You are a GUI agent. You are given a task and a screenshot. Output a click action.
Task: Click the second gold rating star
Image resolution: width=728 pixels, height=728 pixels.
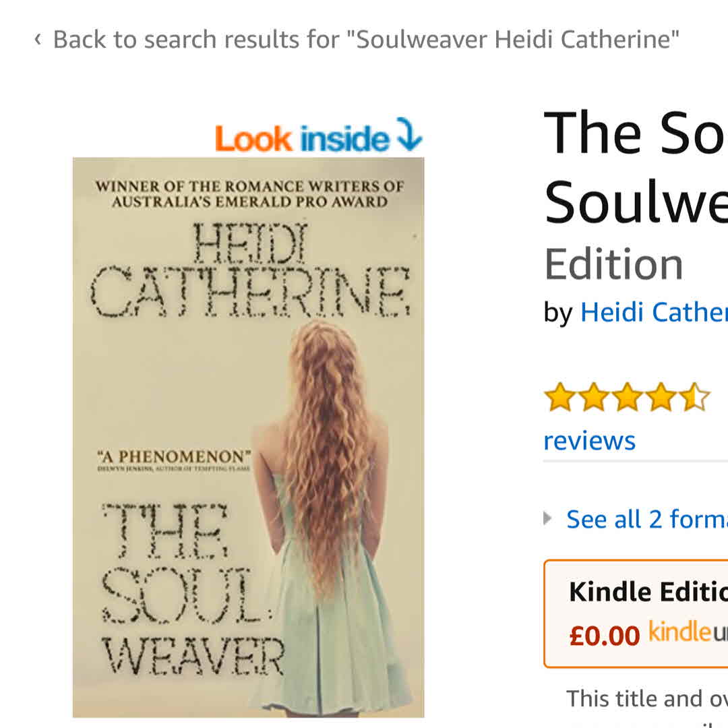pyautogui.click(x=593, y=397)
